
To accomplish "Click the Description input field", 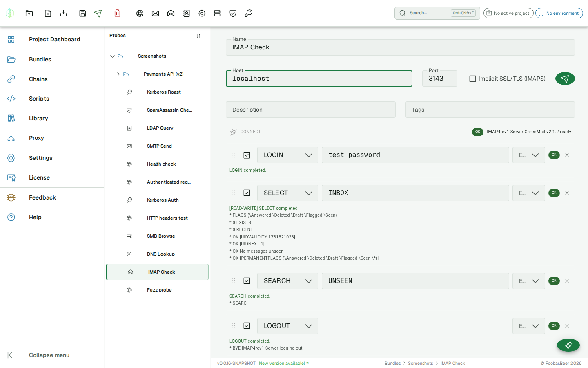I will click(311, 110).
